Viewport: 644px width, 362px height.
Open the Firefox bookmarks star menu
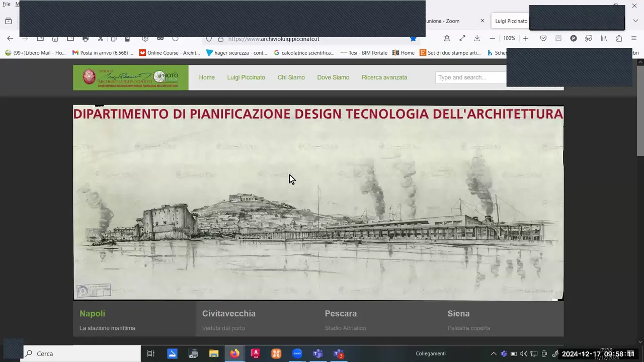pyautogui.click(x=447, y=38)
